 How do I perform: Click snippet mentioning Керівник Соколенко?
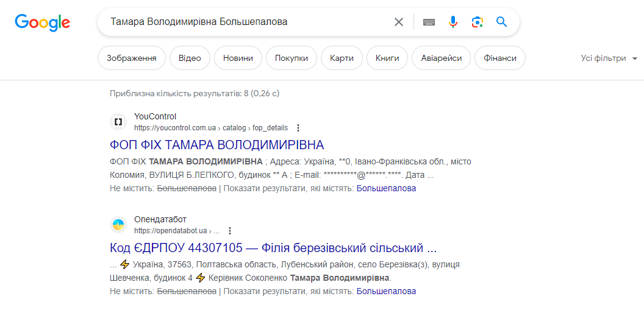tap(285, 271)
